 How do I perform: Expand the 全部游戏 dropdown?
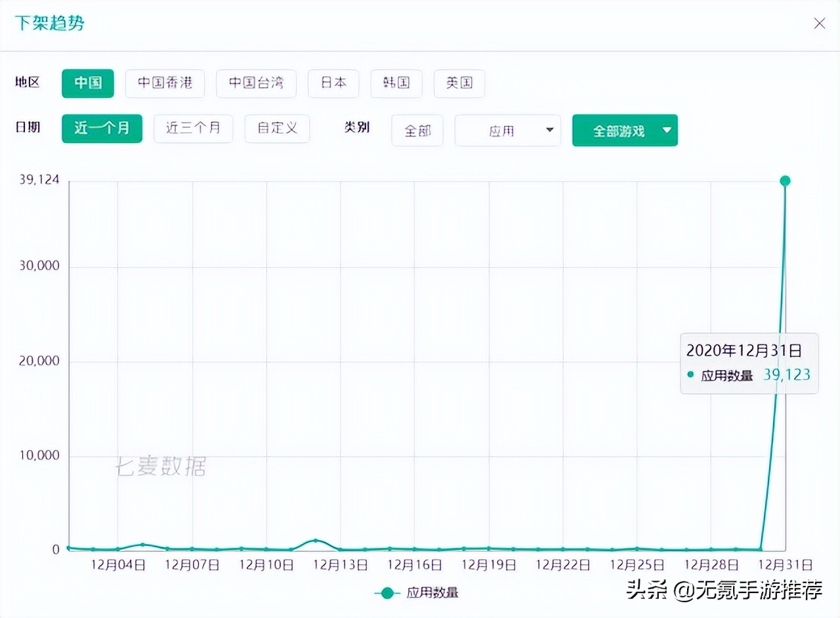coord(624,131)
